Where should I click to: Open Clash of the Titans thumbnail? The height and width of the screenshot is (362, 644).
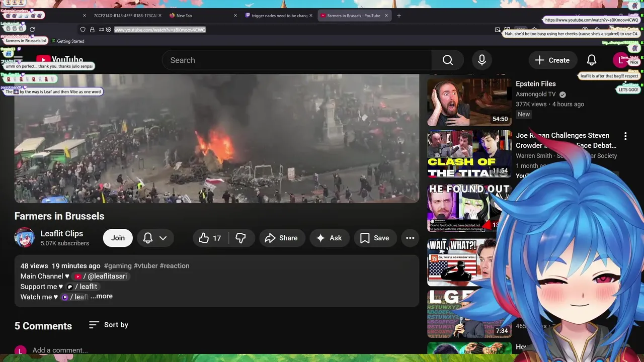[469, 154]
